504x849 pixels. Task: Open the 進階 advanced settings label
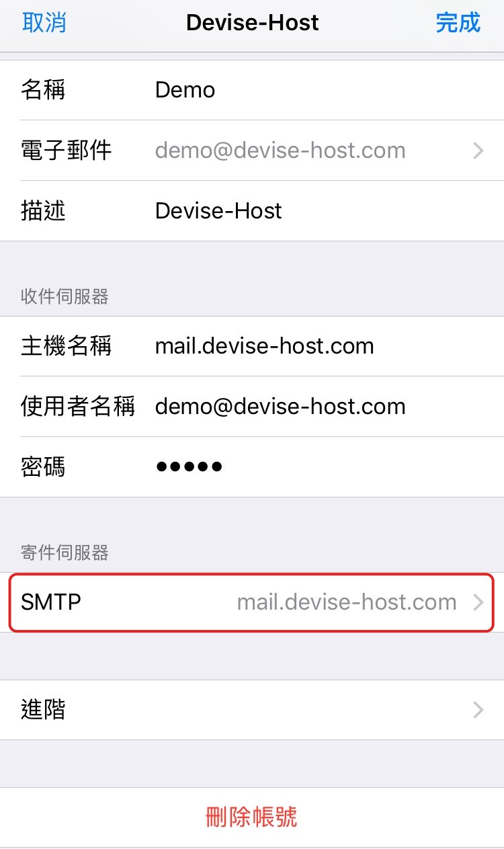[x=43, y=710]
